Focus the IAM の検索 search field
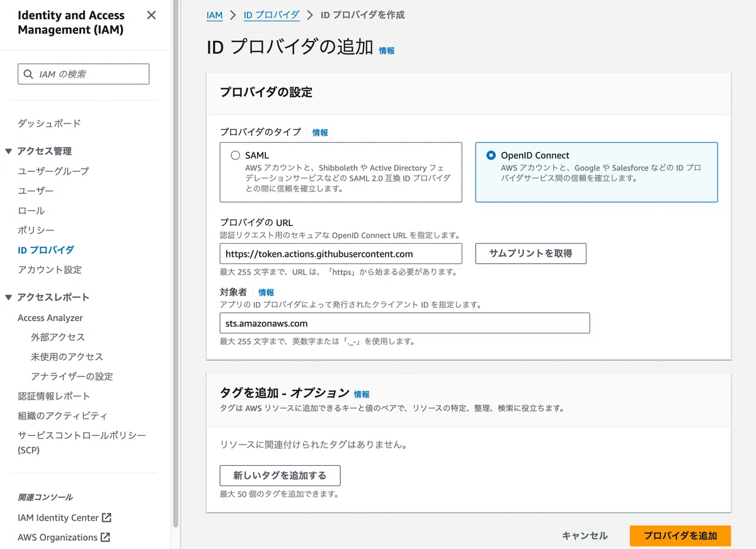The height and width of the screenshot is (549, 756). pos(84,74)
